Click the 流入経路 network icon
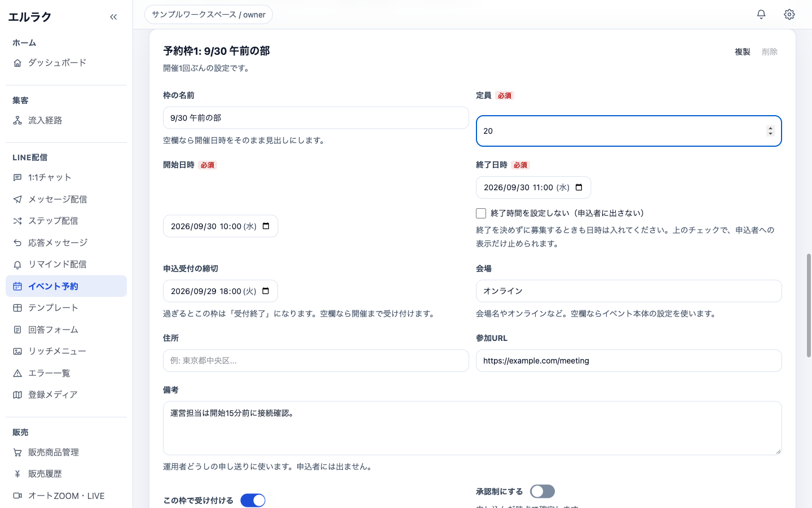Viewport: 812px width, 508px height. click(17, 121)
